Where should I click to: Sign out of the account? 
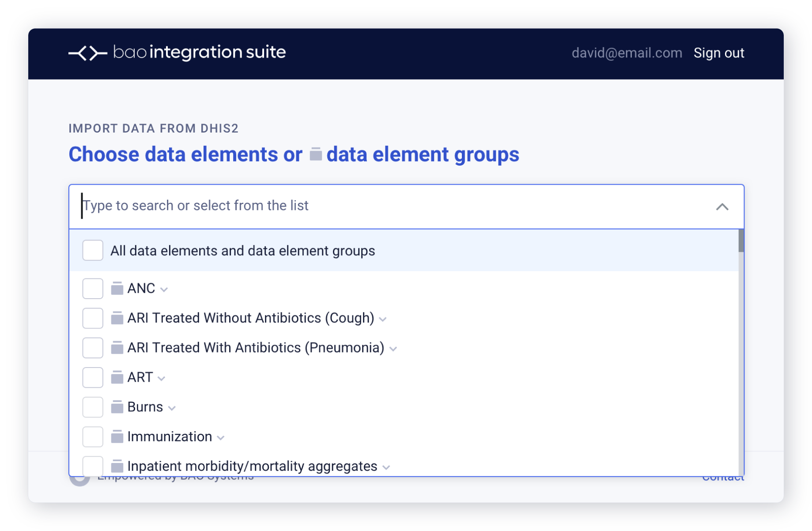tap(719, 53)
